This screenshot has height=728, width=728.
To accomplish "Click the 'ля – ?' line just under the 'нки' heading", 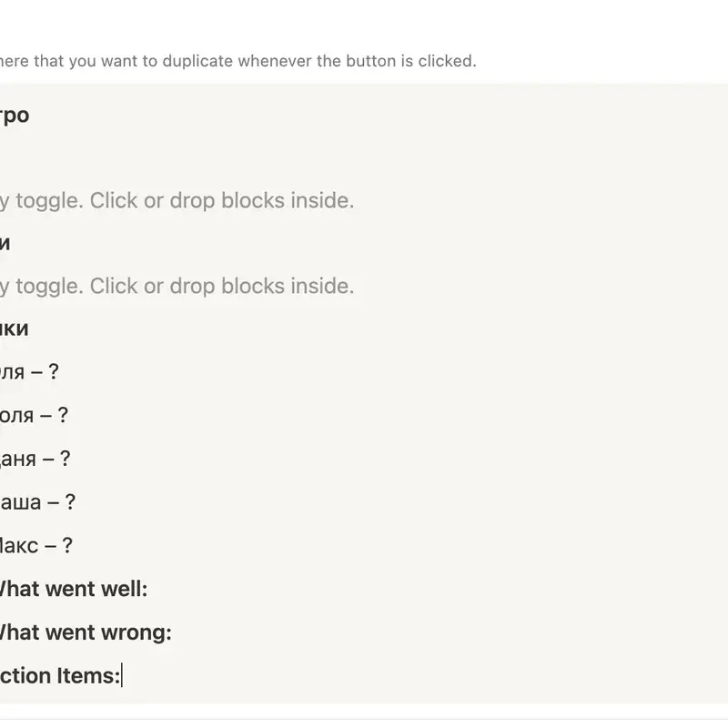I will click(x=29, y=372).
